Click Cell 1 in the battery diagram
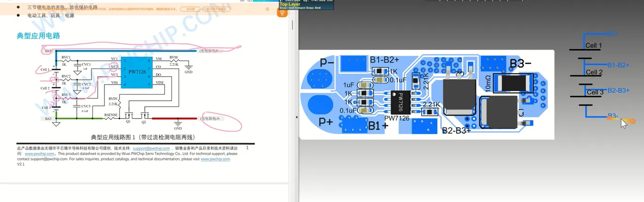The width and height of the screenshot is (644, 202). coord(593,46)
